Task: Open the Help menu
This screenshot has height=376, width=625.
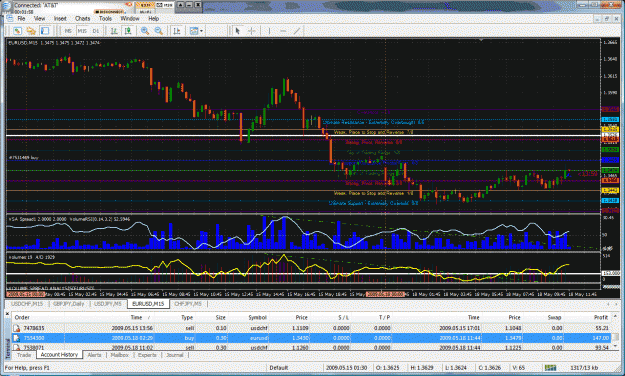Action: [x=153, y=18]
